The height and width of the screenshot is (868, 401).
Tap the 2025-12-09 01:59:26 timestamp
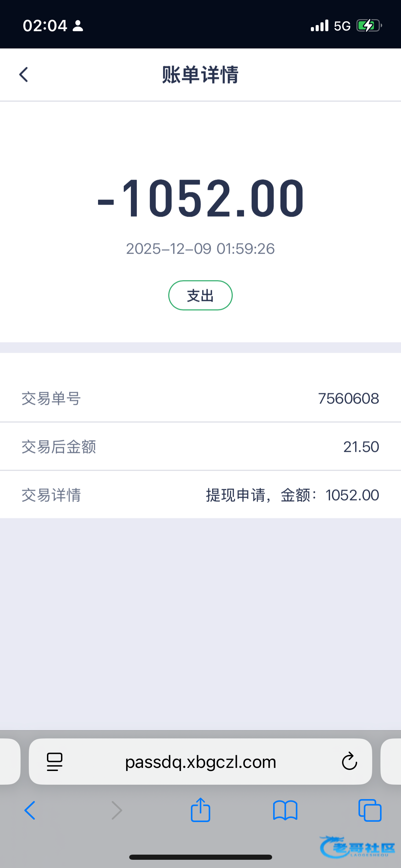tap(200, 249)
